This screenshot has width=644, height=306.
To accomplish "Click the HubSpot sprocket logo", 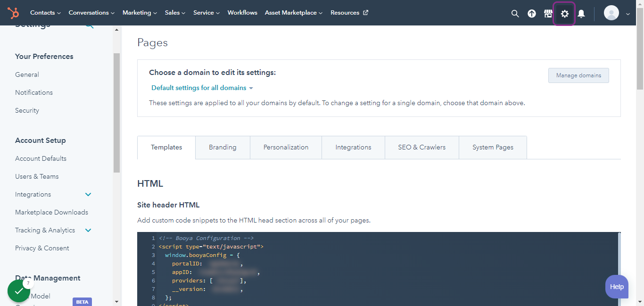I will pos(13,13).
